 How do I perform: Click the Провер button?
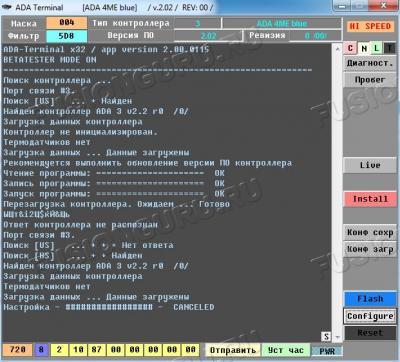[x=370, y=80]
